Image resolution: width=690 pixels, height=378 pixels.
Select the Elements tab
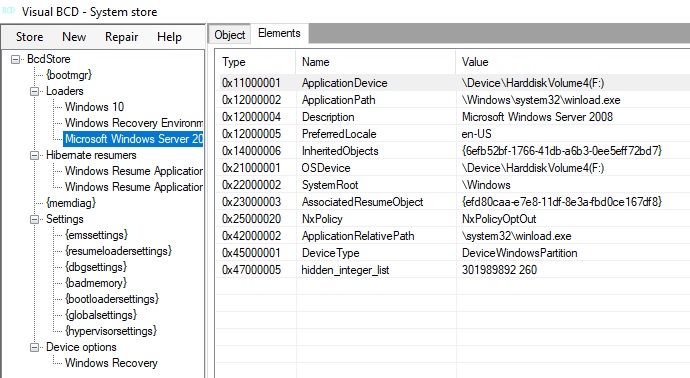click(x=279, y=33)
